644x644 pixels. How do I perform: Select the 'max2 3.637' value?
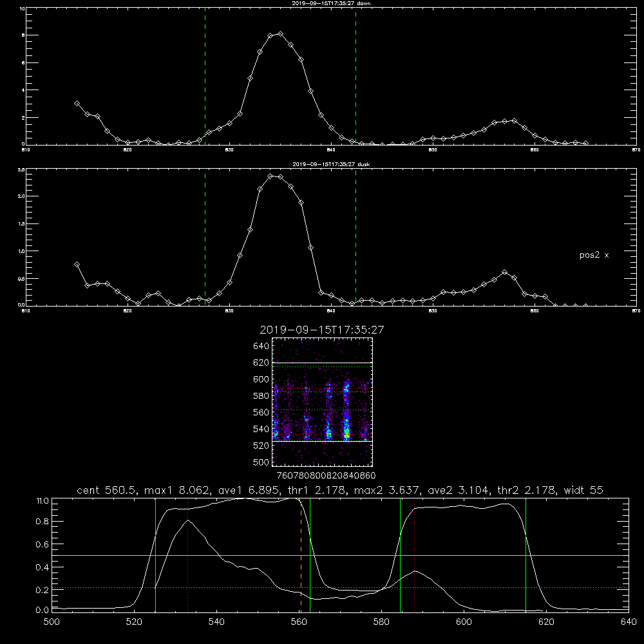tap(386, 490)
